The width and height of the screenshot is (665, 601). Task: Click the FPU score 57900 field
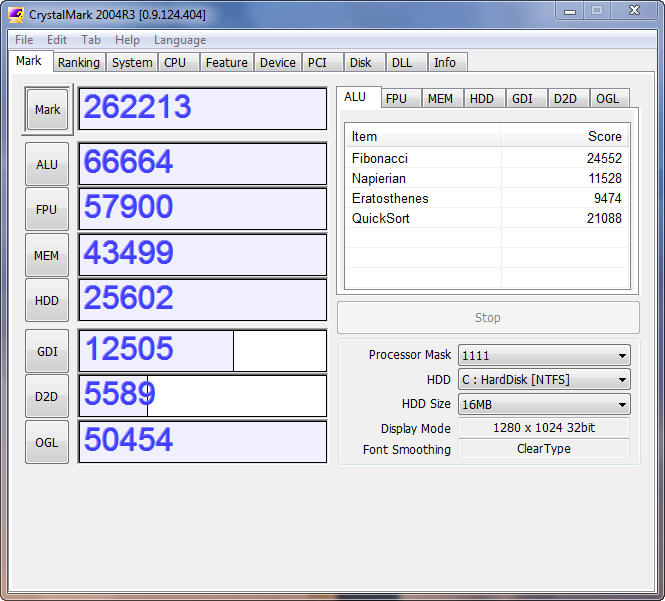(203, 209)
